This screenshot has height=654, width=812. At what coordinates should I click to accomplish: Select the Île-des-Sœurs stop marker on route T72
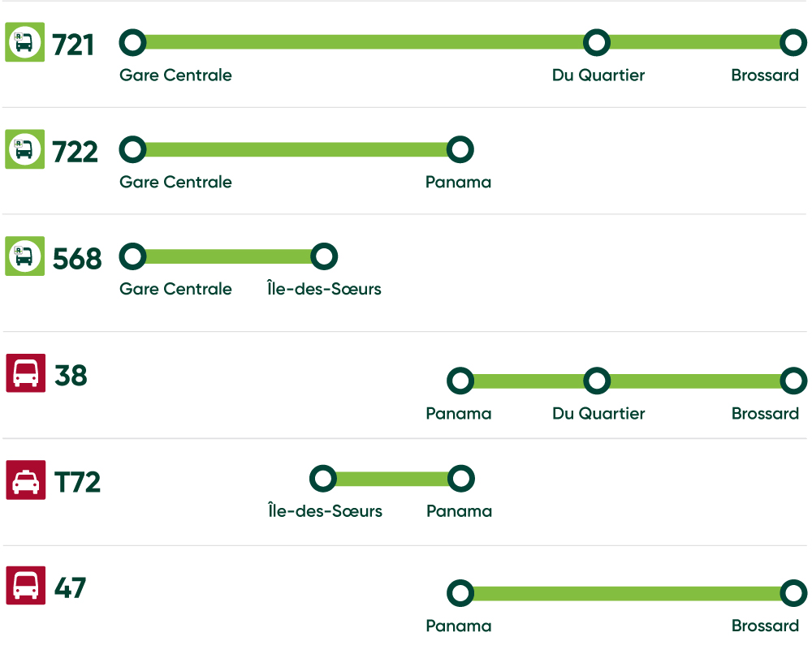(x=323, y=479)
